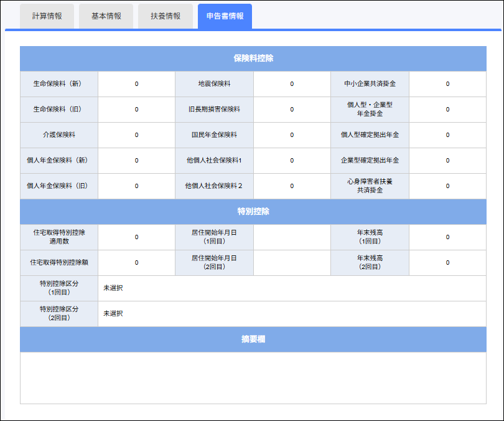This screenshot has height=421, width=504.
Task: Click the 居住開始年月日（1回目）field
Action: [x=292, y=237]
